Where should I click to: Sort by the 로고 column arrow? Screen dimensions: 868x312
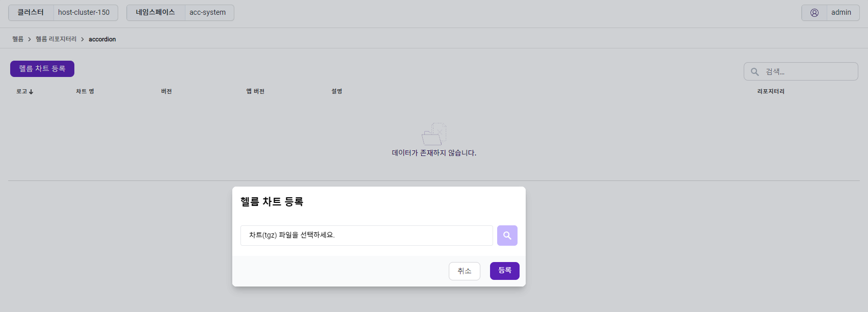(31, 92)
